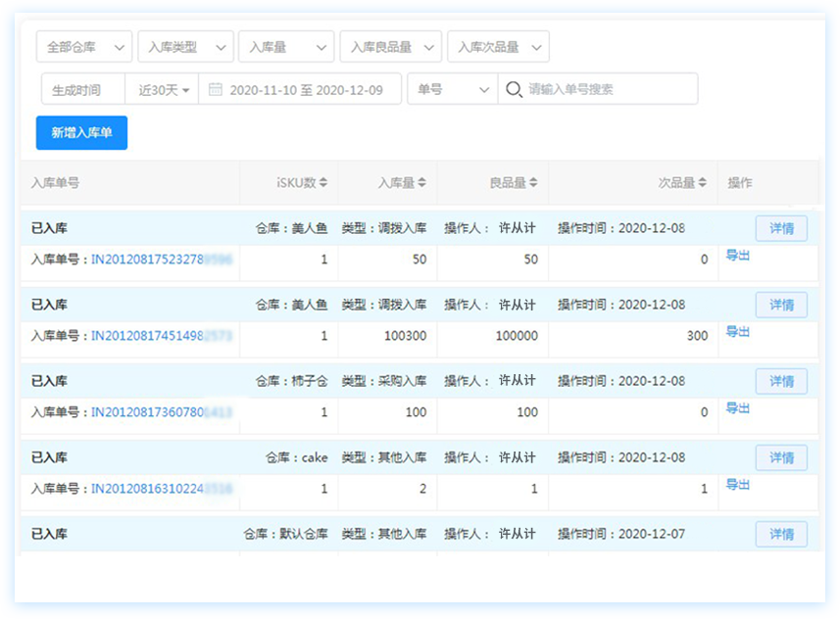
Task: Click the 新增入库单 button
Action: pyautogui.click(x=81, y=133)
